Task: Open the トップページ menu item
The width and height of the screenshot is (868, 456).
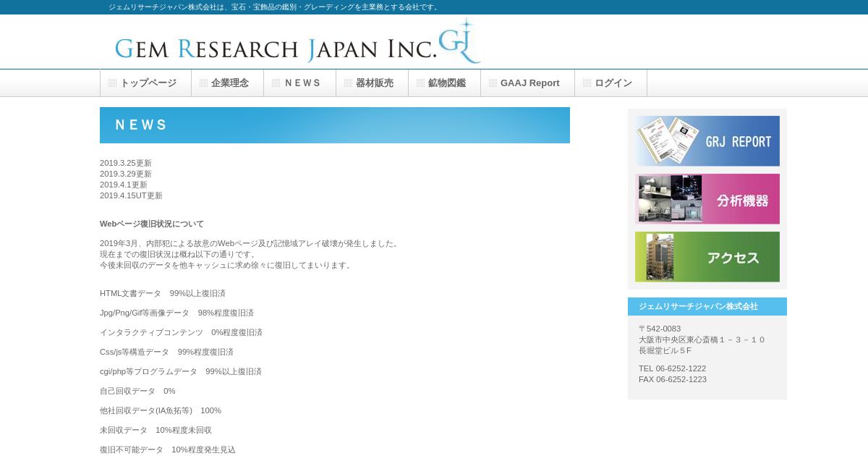Action: tap(145, 83)
